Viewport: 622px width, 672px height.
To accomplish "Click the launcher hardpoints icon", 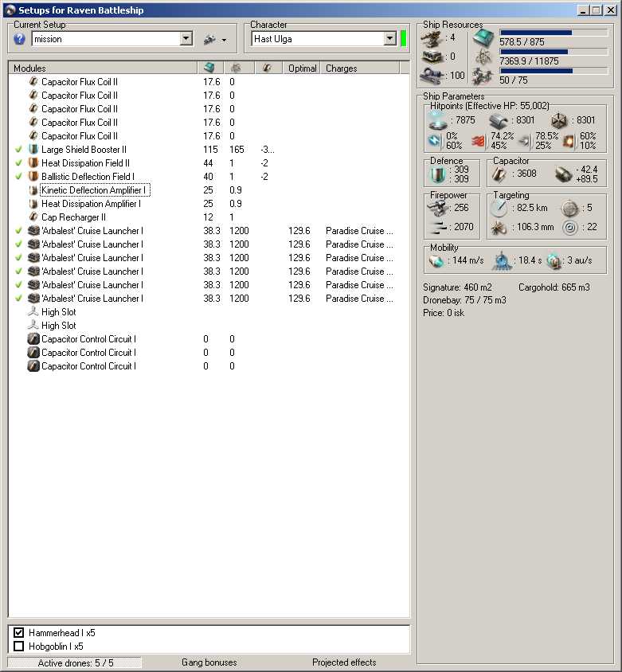I will [432, 57].
